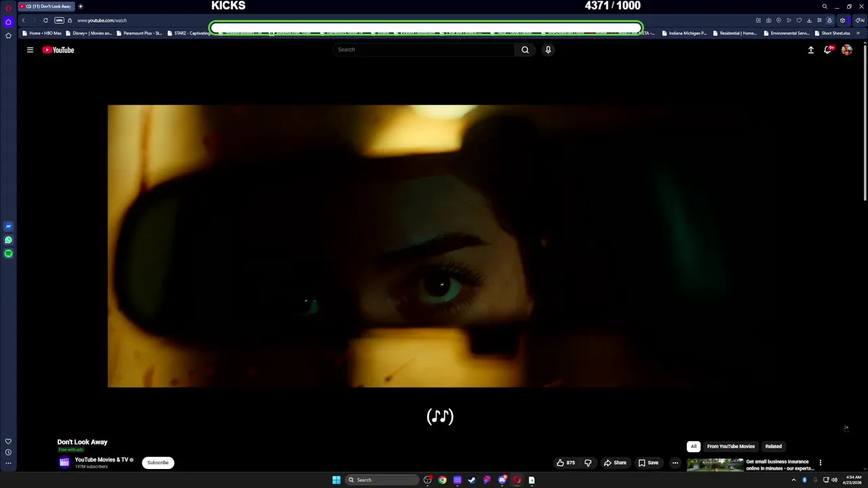Select the All filter chip
Screen dimensions: 868x488
click(694, 447)
